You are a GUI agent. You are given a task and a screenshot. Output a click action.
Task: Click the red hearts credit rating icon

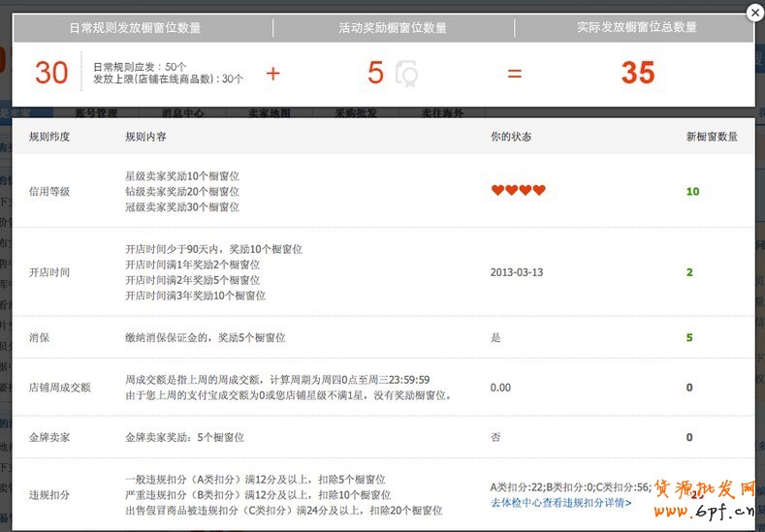tap(518, 191)
